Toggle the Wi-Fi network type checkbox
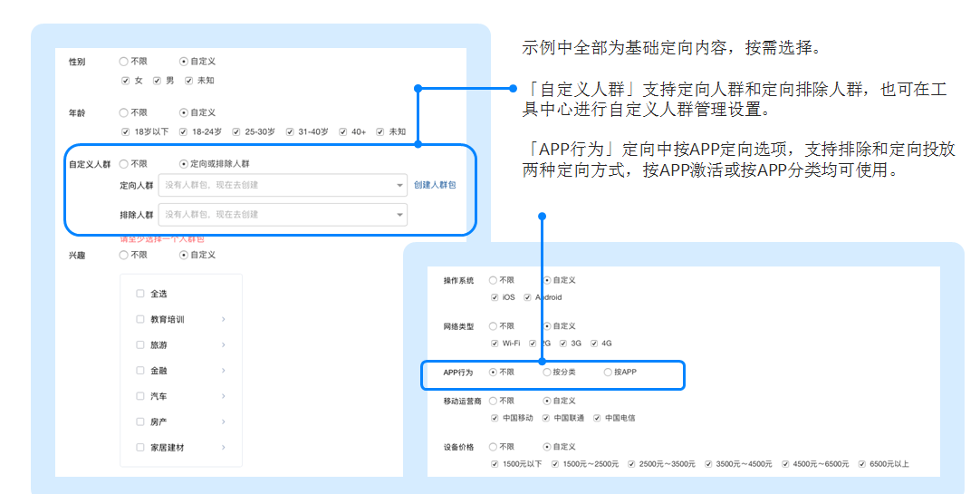980x494 pixels. tap(494, 344)
